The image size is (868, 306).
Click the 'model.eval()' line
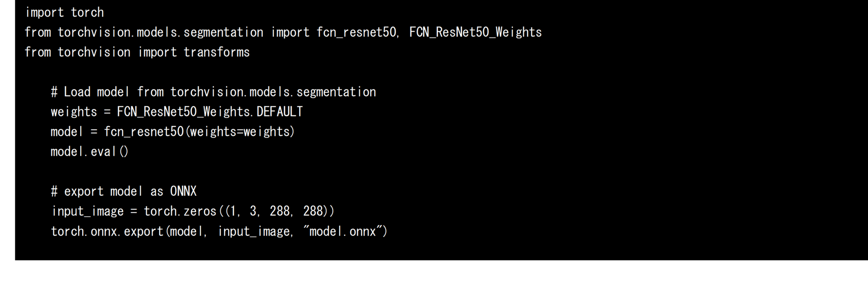(90, 152)
